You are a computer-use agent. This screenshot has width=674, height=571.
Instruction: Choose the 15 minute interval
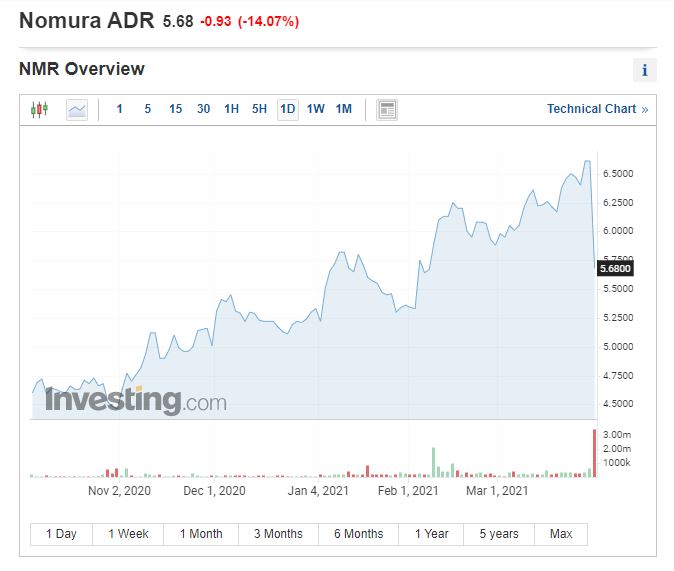click(176, 109)
